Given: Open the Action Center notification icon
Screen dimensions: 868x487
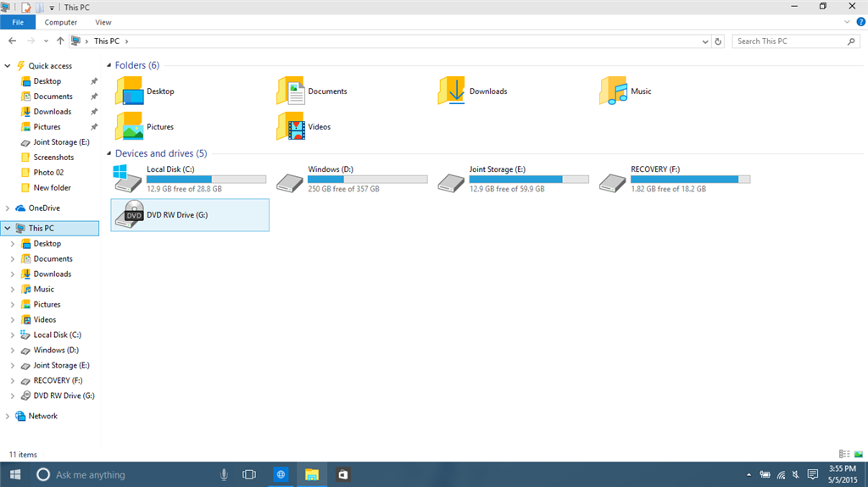Looking at the screenshot, I should 813,474.
